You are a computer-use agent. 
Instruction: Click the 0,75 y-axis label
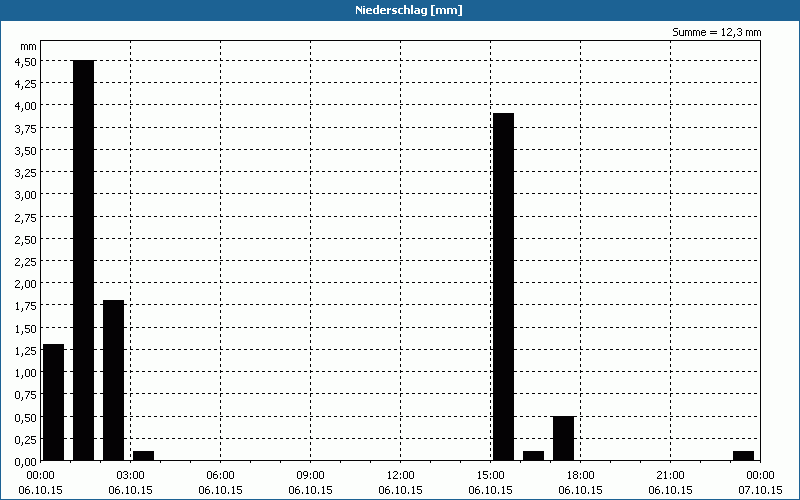point(26,395)
